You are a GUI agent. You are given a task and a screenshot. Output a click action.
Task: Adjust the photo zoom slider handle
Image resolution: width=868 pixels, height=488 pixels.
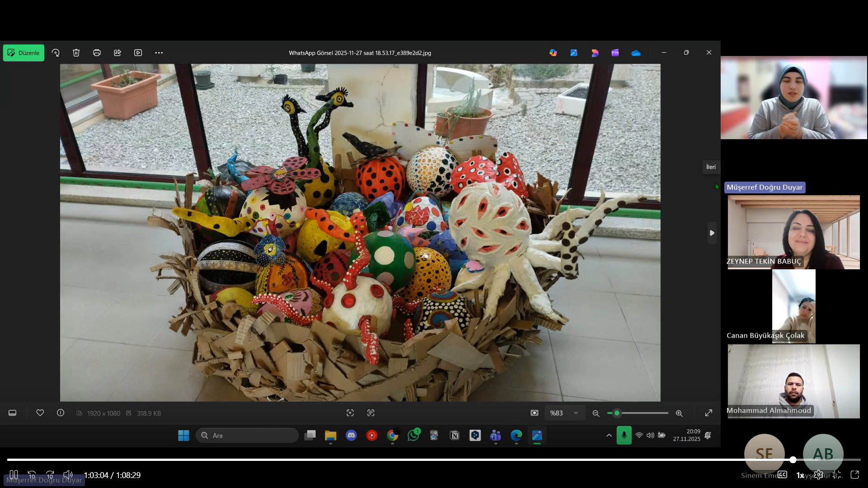(x=617, y=413)
